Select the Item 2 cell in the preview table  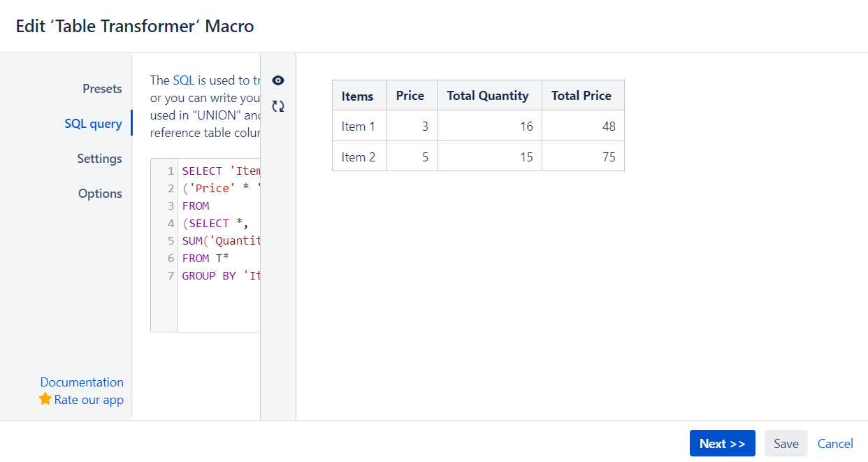pyautogui.click(x=359, y=157)
